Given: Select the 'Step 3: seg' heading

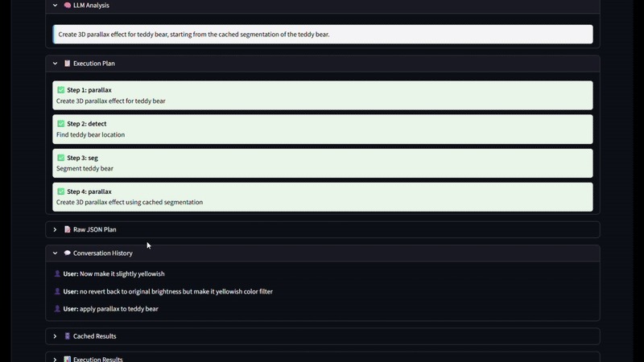Looking at the screenshot, I should pos(83,158).
